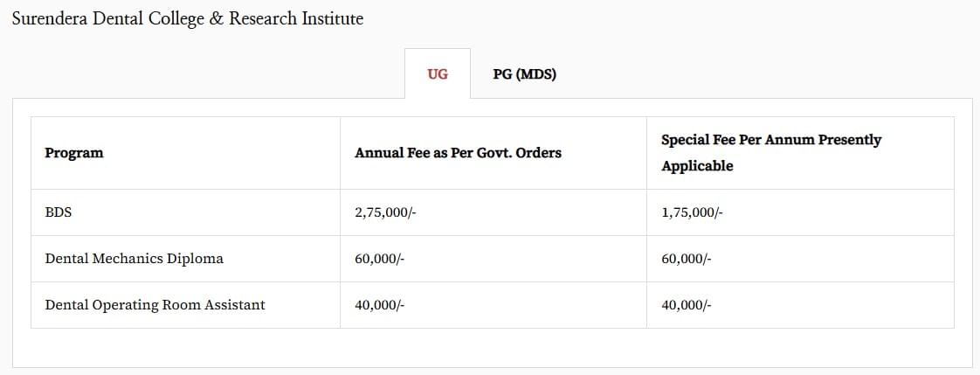
Task: Select the Program column header
Action: tap(74, 153)
